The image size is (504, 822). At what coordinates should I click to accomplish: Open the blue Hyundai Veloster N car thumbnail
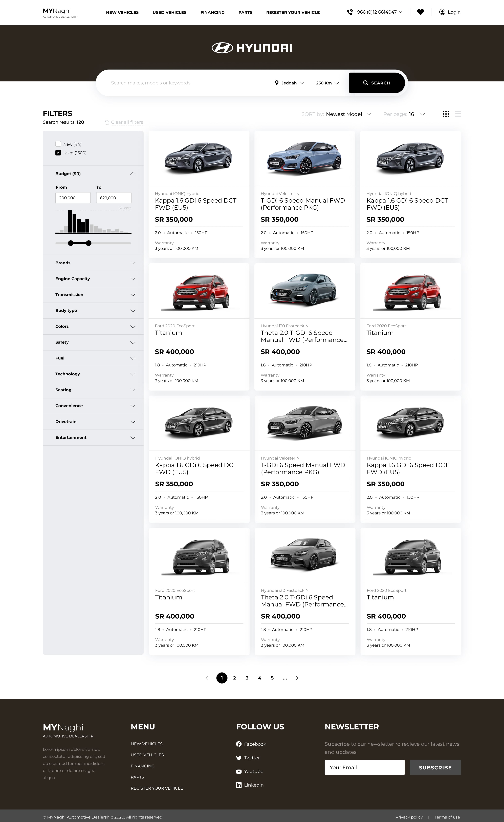(x=304, y=158)
